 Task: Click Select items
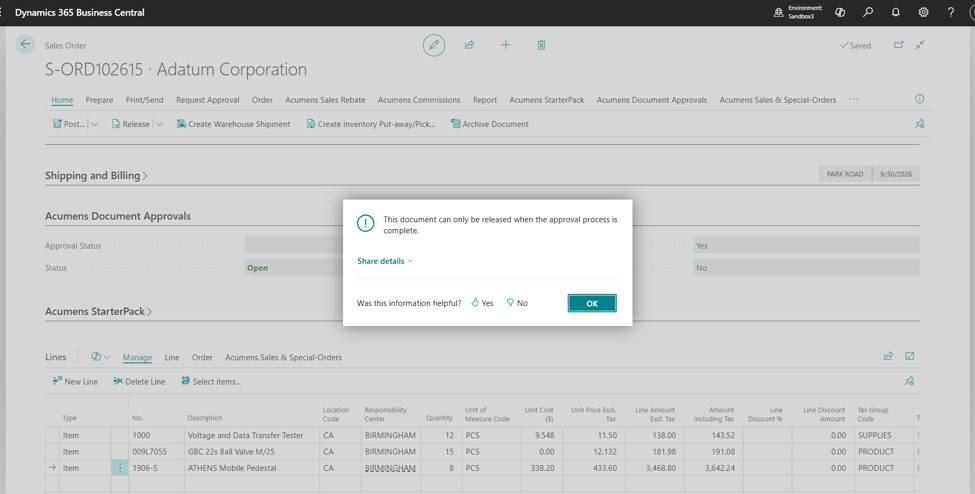[x=211, y=381]
